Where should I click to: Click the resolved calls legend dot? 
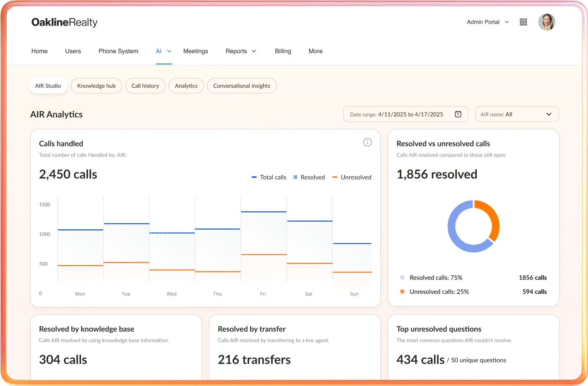(402, 277)
